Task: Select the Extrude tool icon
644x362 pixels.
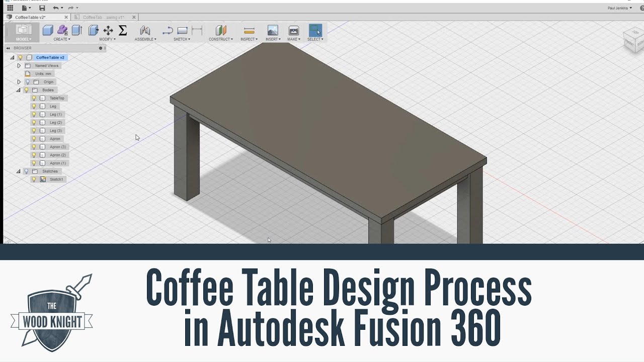Action: tap(76, 30)
